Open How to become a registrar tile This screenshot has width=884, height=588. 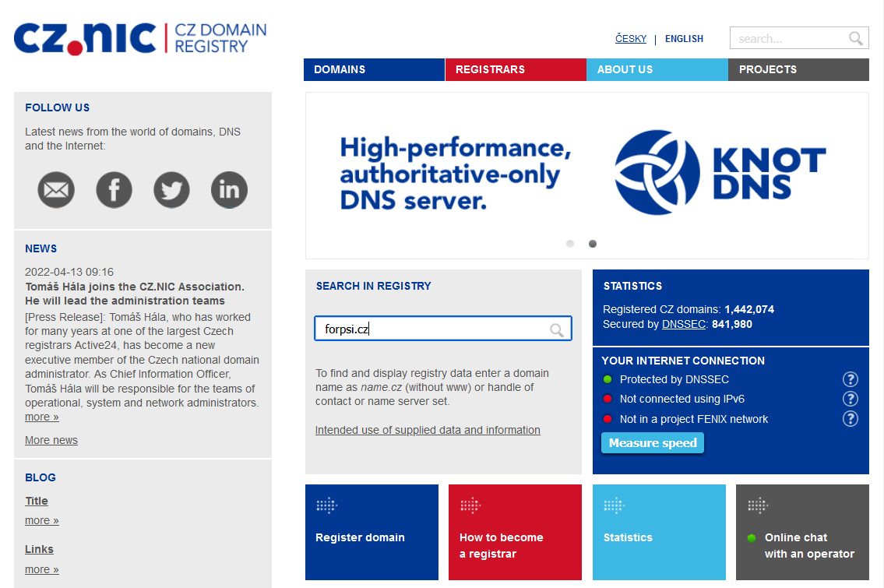click(x=515, y=532)
